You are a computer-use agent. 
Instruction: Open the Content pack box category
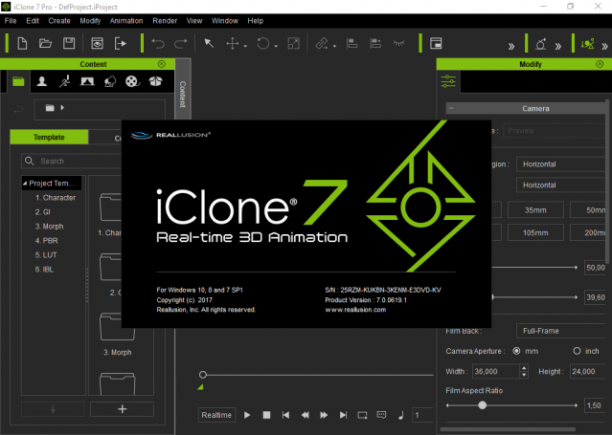coord(155,81)
